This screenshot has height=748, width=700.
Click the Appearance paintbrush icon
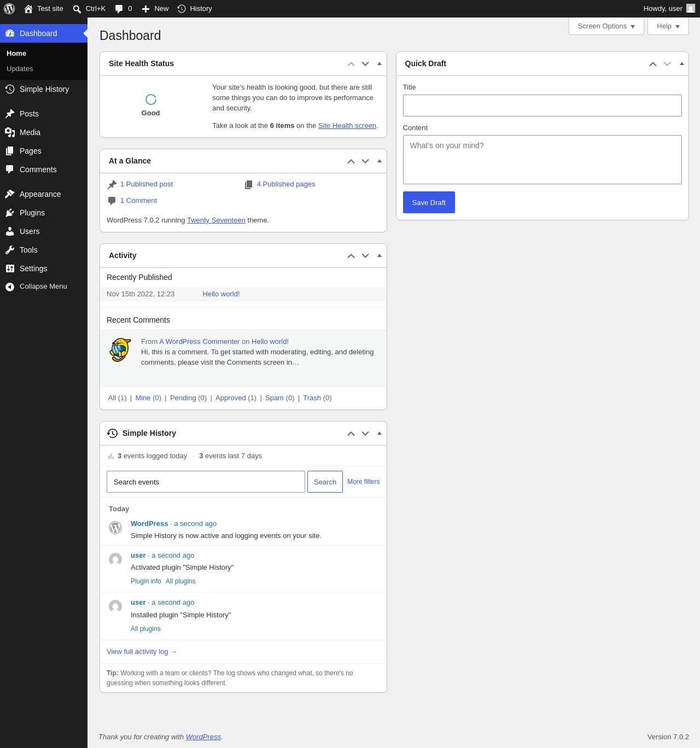click(x=10, y=194)
